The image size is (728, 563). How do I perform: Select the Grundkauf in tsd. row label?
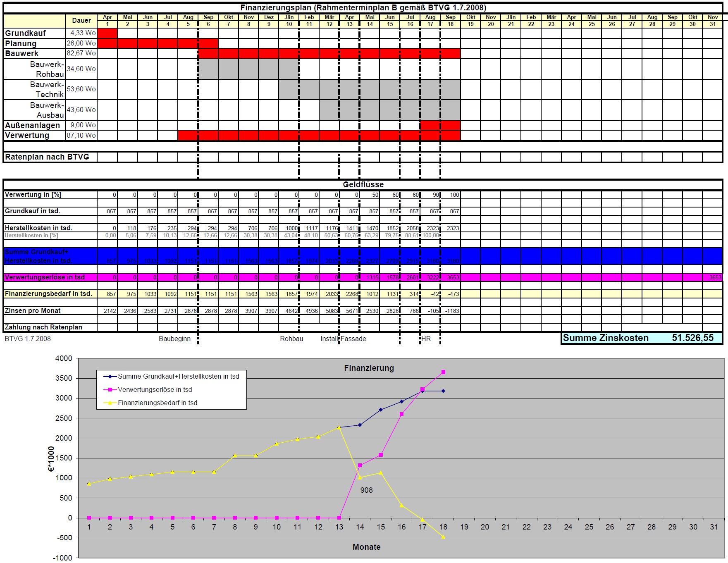33,211
